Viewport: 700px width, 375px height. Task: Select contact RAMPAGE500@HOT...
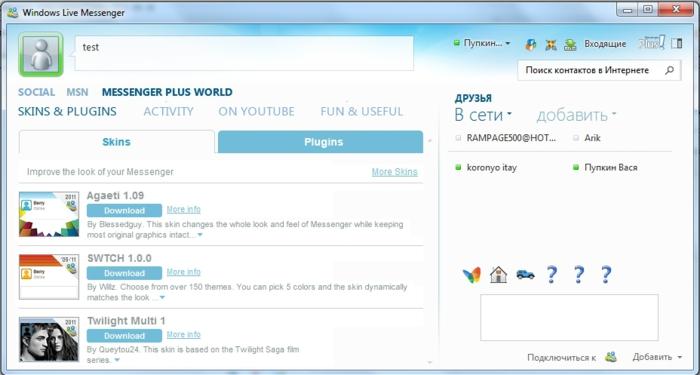click(512, 138)
